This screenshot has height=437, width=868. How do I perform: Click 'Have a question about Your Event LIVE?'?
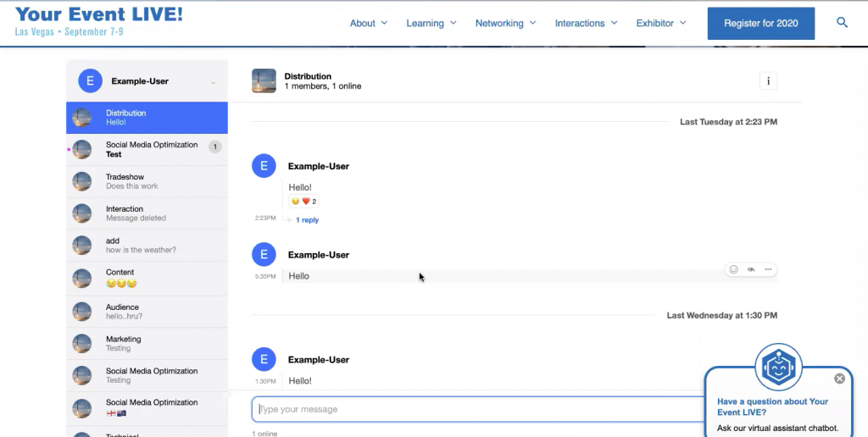click(x=773, y=407)
